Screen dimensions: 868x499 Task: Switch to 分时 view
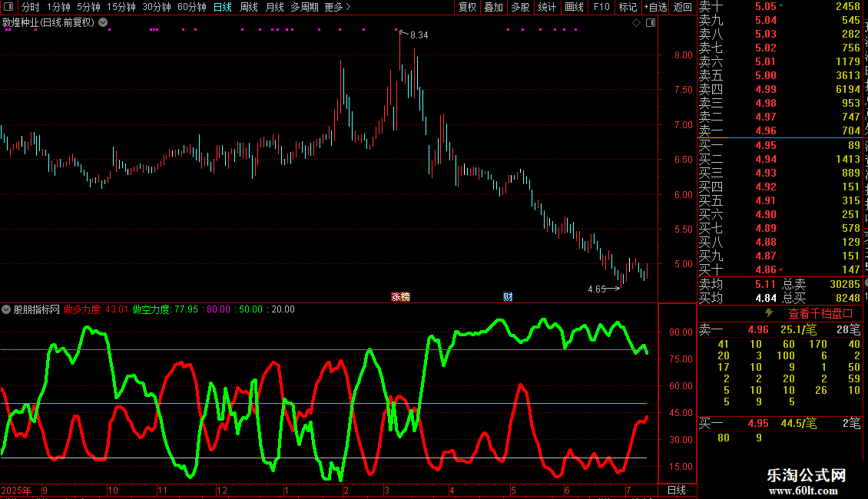tap(31, 7)
